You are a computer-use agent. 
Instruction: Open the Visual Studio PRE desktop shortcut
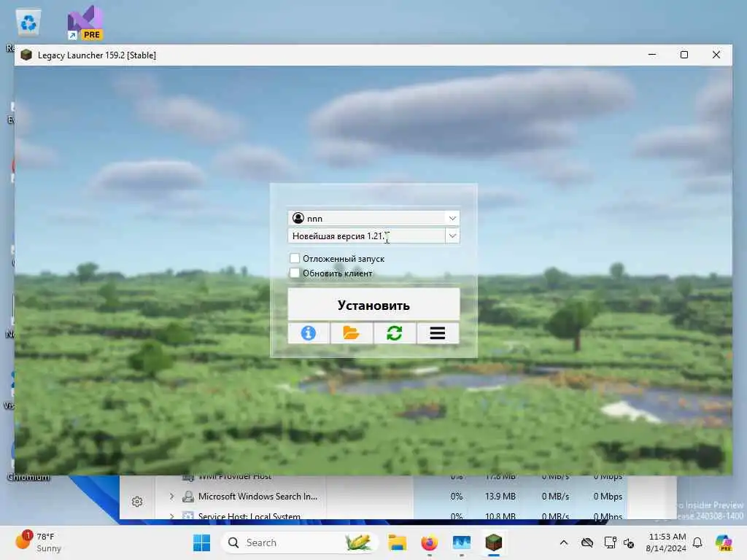pyautogui.click(x=85, y=23)
